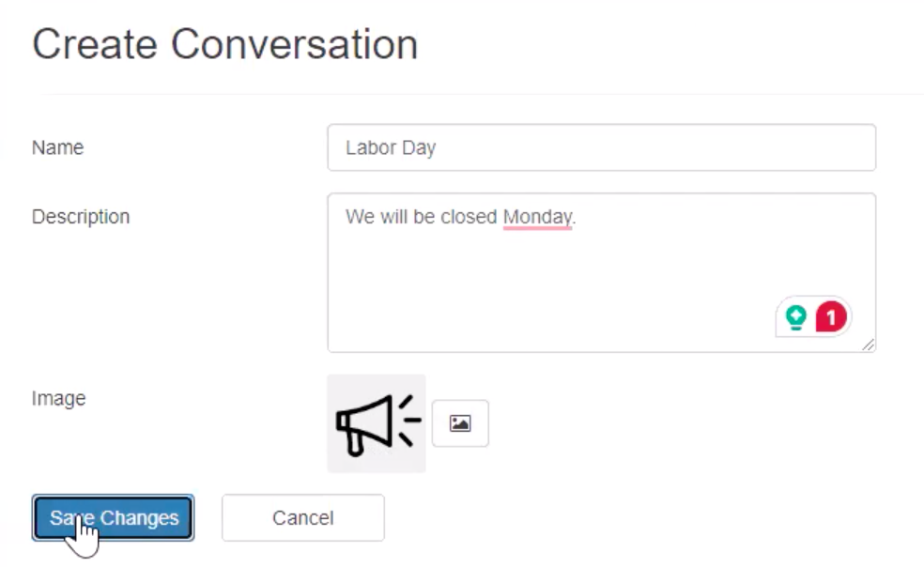The image size is (924, 567).
Task: Click the megaphone conversation thumbnail
Action: [375, 422]
